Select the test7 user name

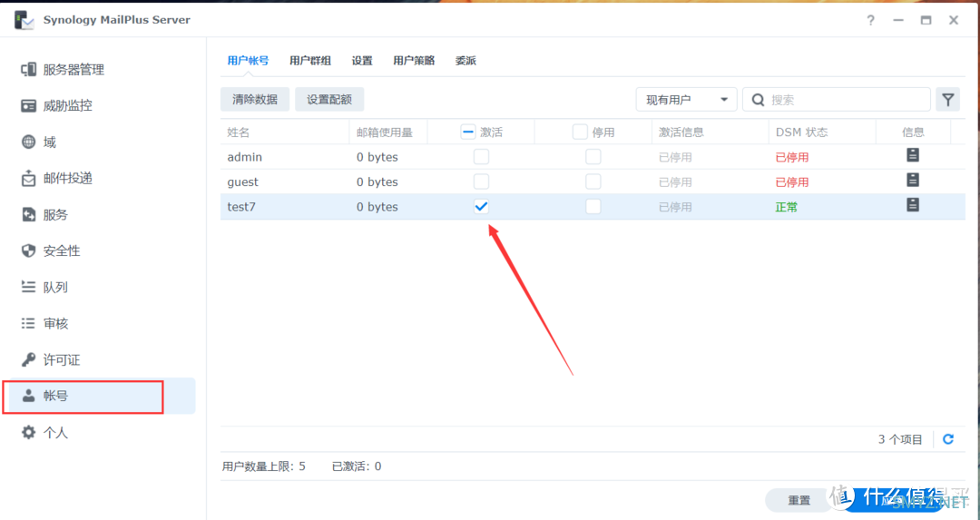pyautogui.click(x=241, y=207)
